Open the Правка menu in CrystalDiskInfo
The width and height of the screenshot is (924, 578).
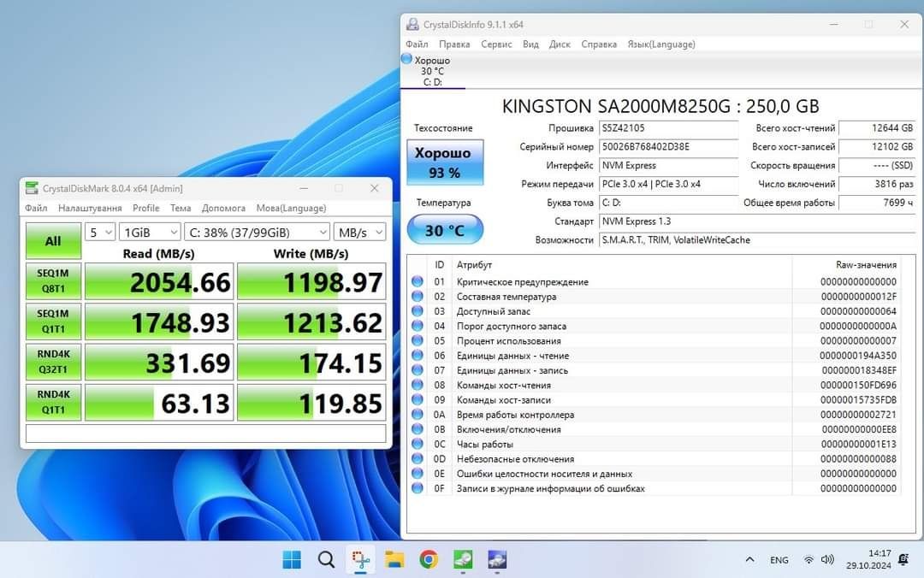454,44
